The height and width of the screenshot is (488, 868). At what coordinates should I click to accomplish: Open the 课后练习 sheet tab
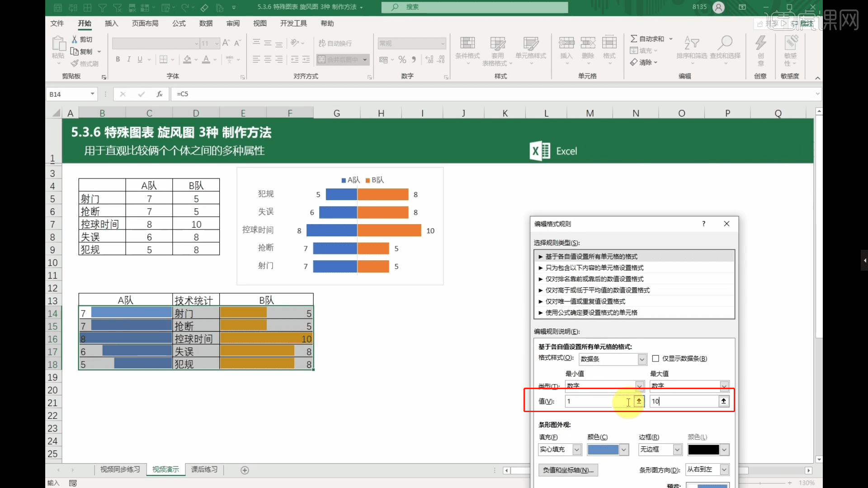[x=204, y=469]
